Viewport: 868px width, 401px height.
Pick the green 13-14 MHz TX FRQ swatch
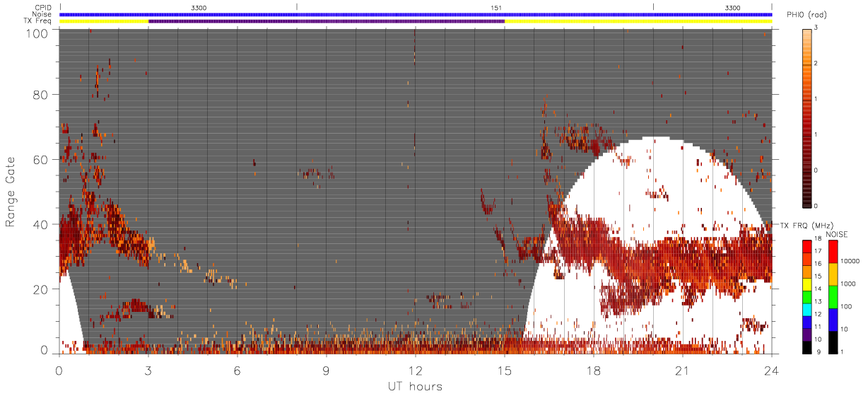(807, 297)
